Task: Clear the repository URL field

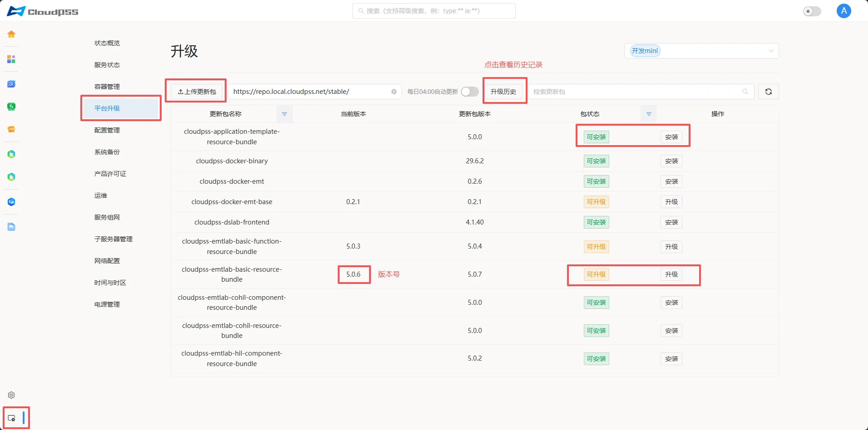Action: click(x=394, y=92)
